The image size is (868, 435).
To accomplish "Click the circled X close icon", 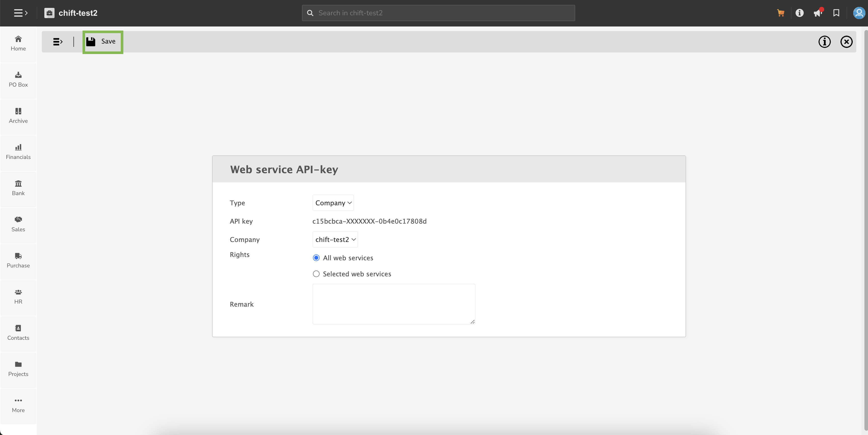I will (x=846, y=42).
